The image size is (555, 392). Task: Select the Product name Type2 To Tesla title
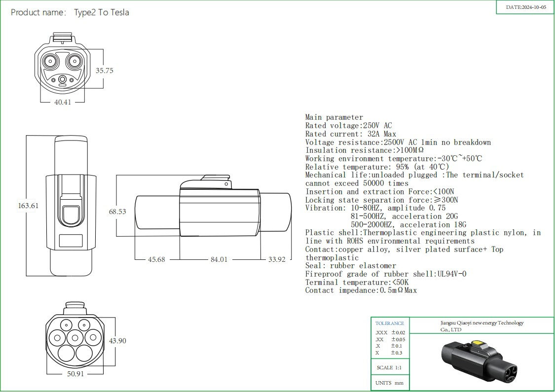point(70,12)
